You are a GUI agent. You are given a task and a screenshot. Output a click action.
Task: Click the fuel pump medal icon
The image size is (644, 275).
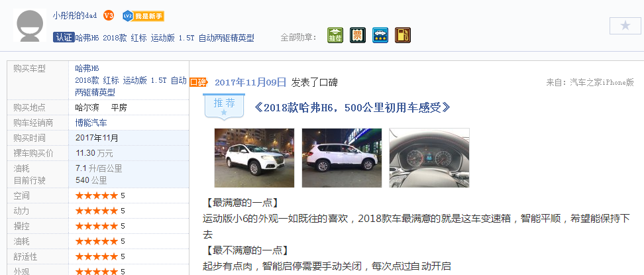pyautogui.click(x=403, y=35)
